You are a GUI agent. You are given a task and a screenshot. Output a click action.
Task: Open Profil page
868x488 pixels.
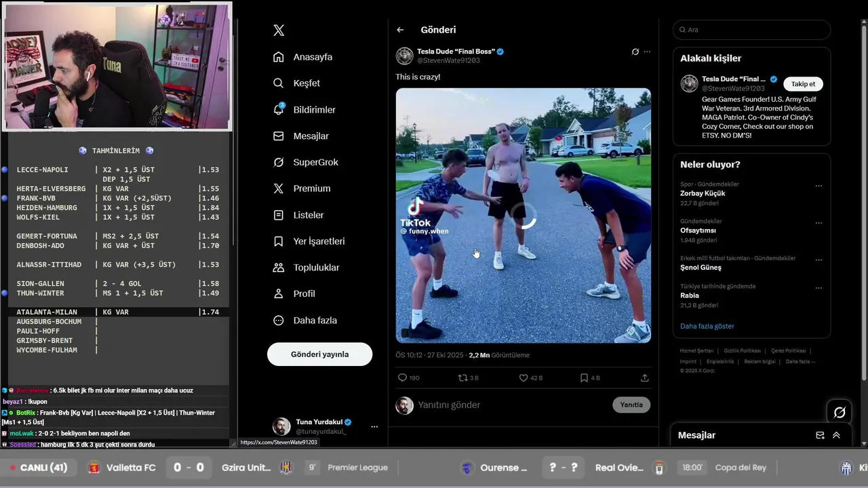tap(295, 293)
